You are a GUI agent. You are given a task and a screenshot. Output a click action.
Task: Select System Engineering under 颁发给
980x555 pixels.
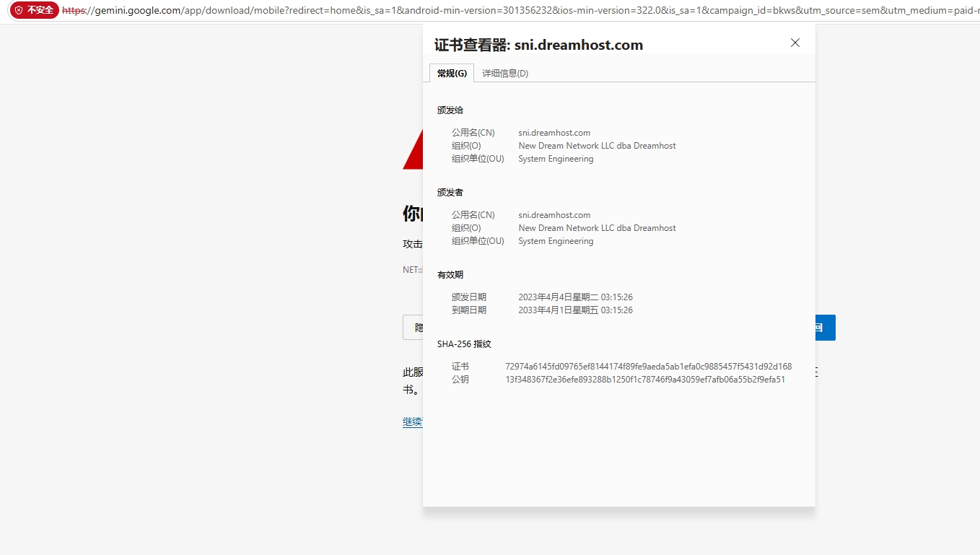[556, 159]
